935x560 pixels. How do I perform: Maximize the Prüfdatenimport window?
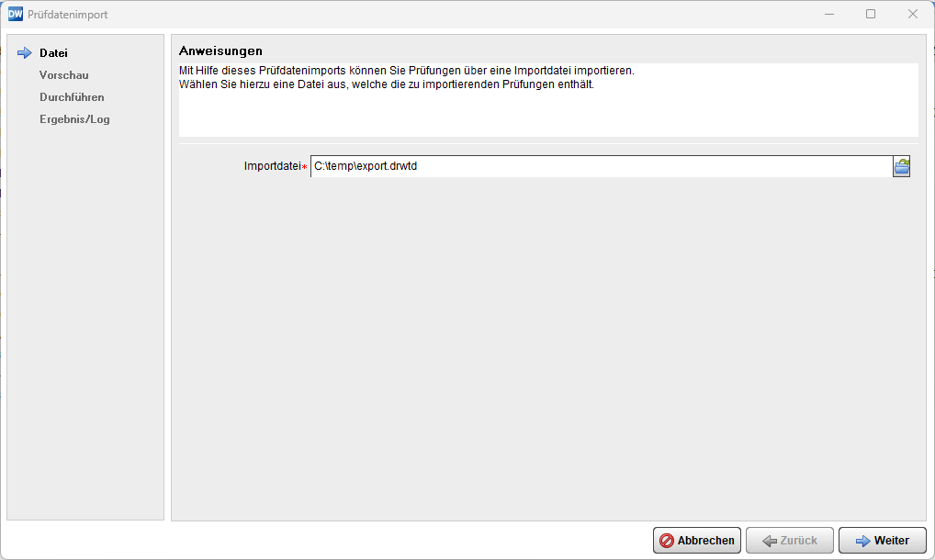pos(871,14)
